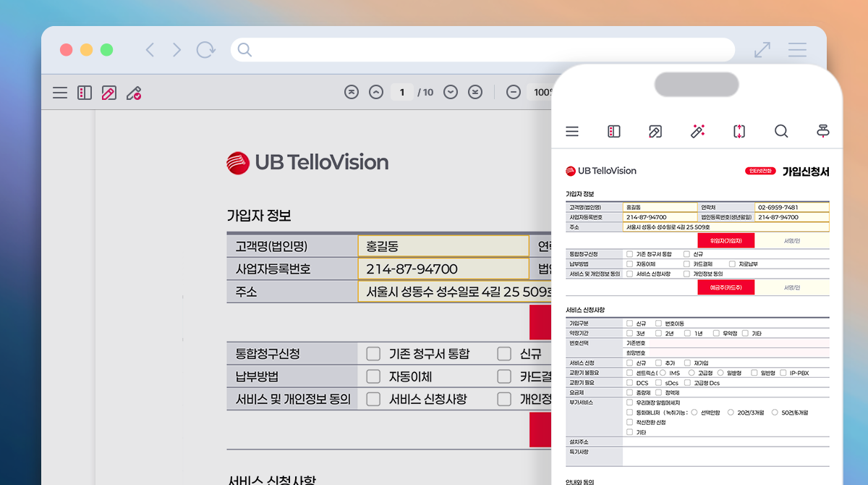868x485 pixels.
Task: Check 서비스 신청사항 in desktop document
Action: click(x=373, y=399)
